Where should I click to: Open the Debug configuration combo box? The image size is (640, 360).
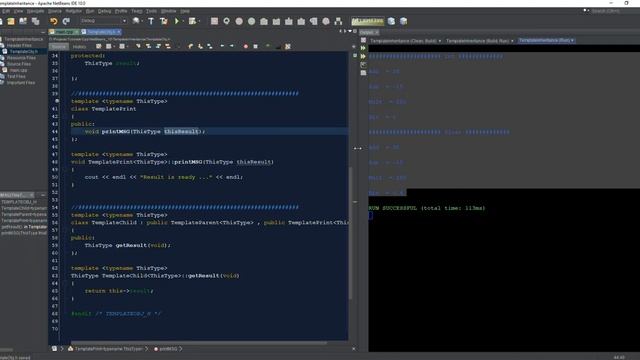coord(103,21)
